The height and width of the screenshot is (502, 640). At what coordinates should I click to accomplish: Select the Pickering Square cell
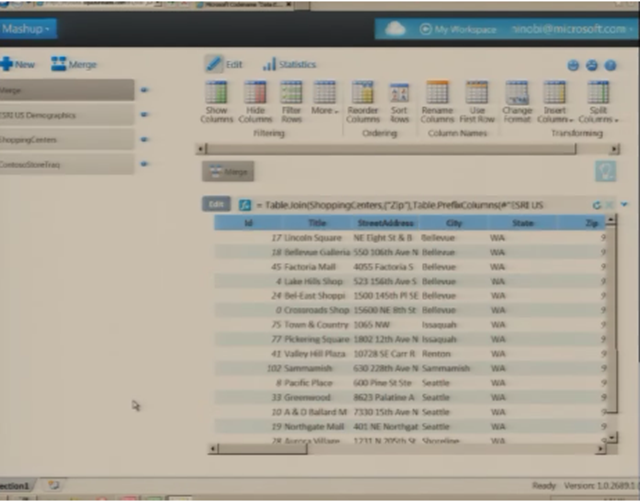[317, 339]
